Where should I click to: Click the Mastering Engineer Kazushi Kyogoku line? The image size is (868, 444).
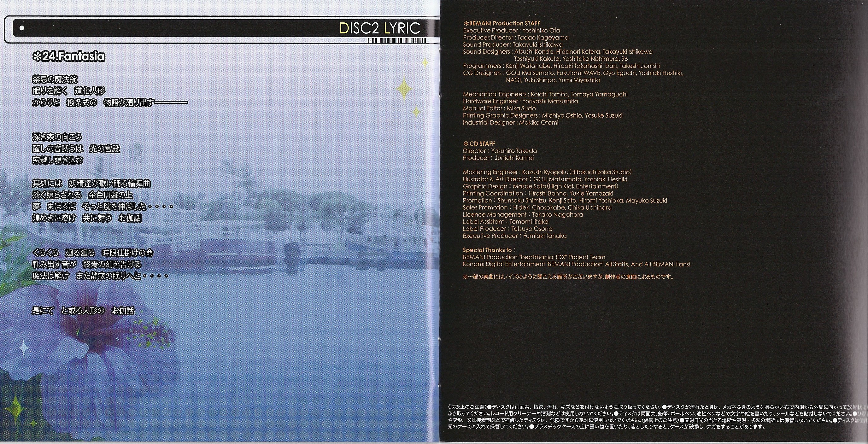click(547, 172)
